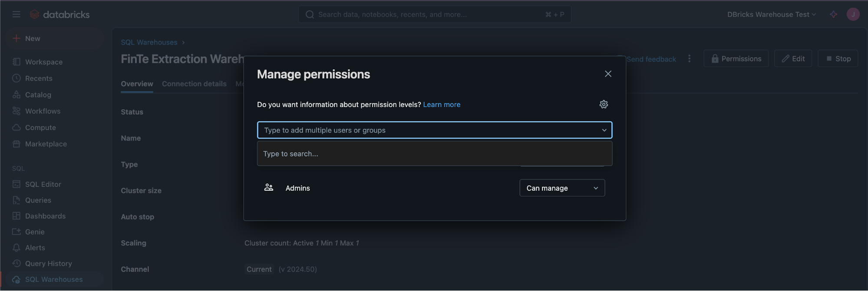The image size is (868, 291).
Task: Click the permissions settings gear icon
Action: pyautogui.click(x=604, y=105)
